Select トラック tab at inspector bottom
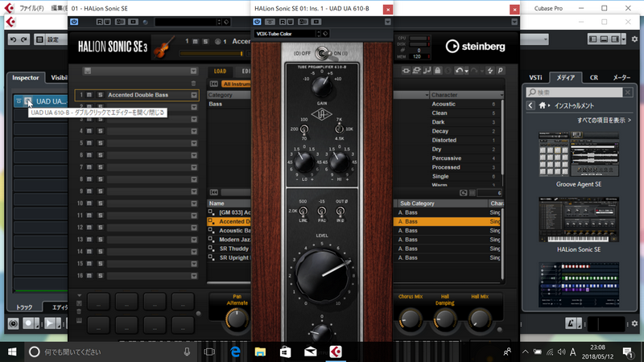This screenshot has width=644, height=362. [24, 307]
